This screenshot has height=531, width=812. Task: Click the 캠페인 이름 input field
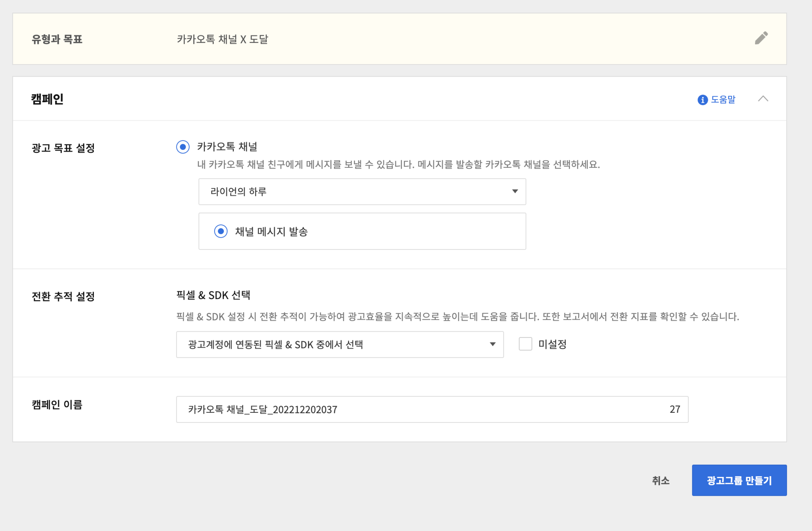(432, 409)
